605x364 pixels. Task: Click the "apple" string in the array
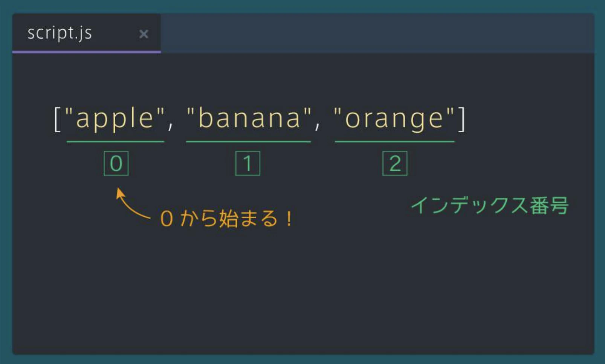pyautogui.click(x=115, y=118)
